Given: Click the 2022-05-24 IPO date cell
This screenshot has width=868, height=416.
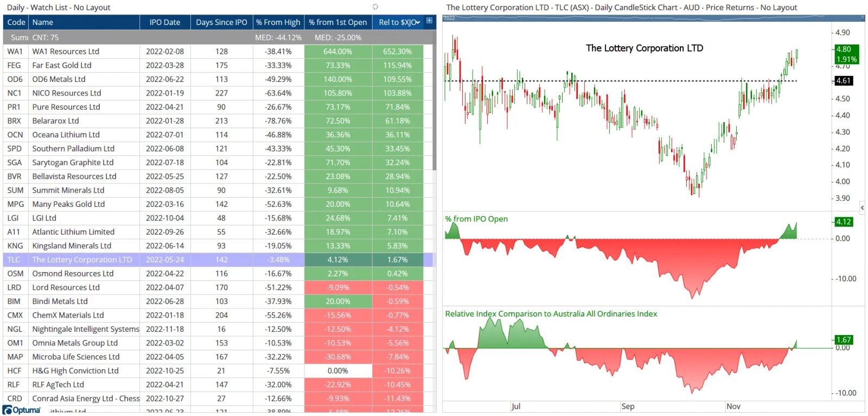Looking at the screenshot, I should coord(165,260).
